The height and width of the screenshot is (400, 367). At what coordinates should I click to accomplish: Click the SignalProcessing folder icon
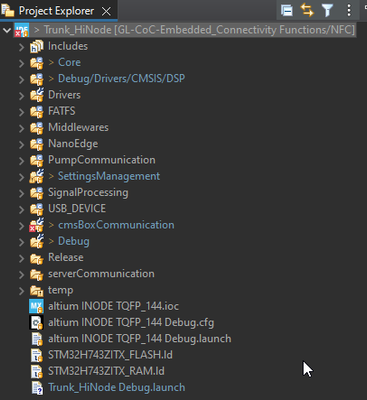click(x=36, y=193)
